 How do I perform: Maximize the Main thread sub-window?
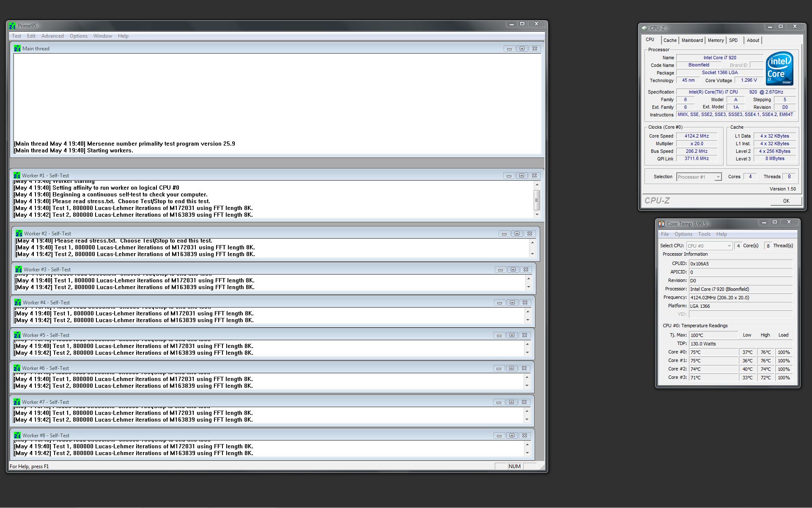(522, 49)
